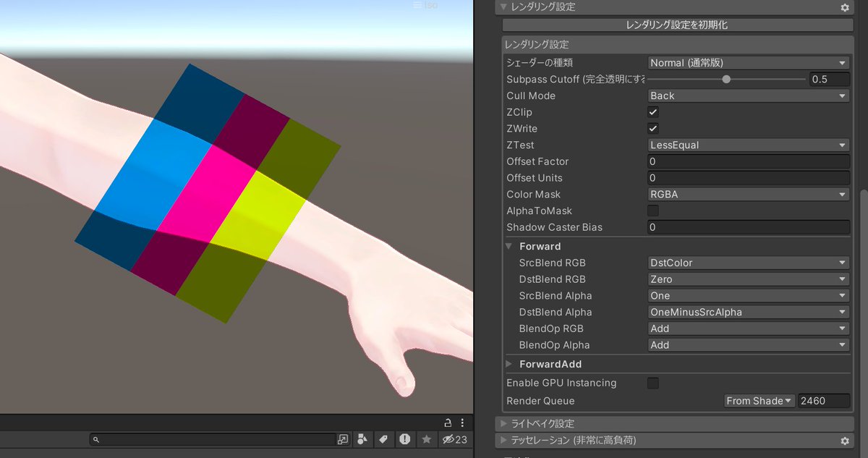
Task: Check Enable GPU Instancing
Action: coord(653,383)
